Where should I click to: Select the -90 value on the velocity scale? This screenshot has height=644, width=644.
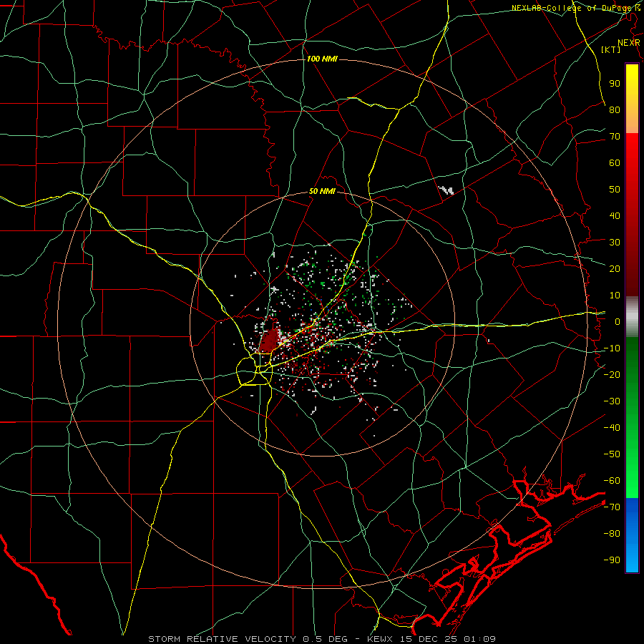(612, 560)
